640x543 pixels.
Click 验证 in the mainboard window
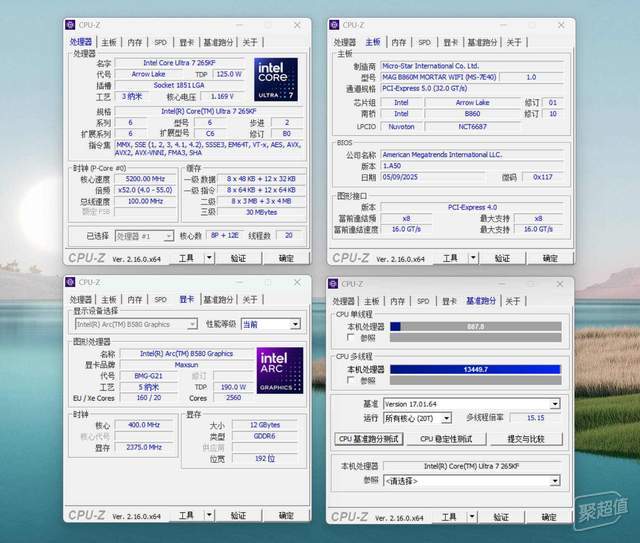(502, 258)
